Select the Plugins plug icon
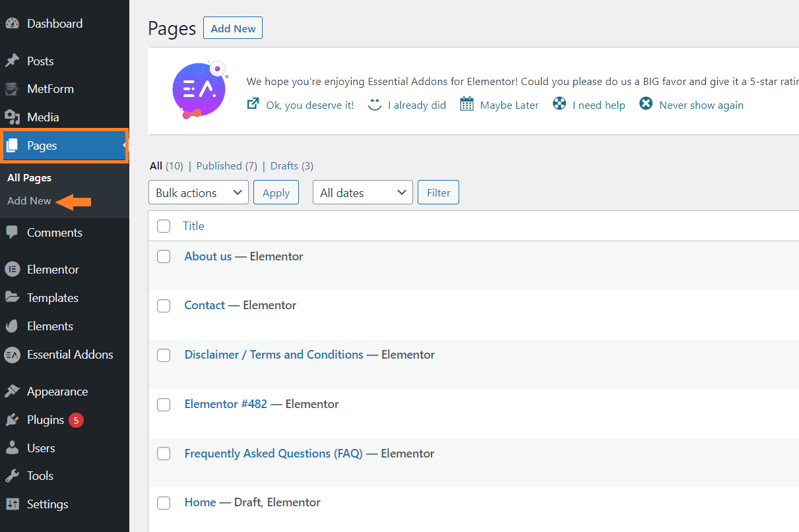Image resolution: width=799 pixels, height=532 pixels. [13, 420]
